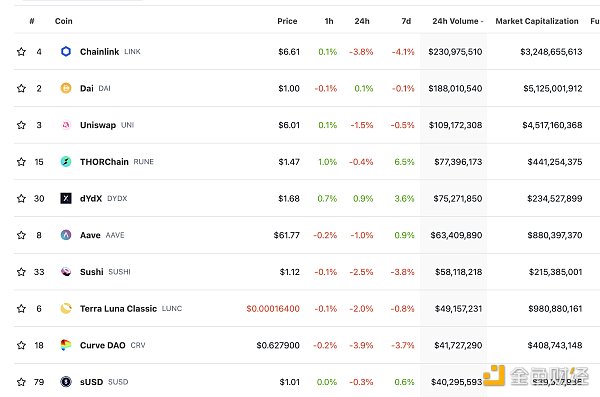The height and width of the screenshot is (397, 600).
Task: Click the Sushi coin logo
Action: [66, 272]
